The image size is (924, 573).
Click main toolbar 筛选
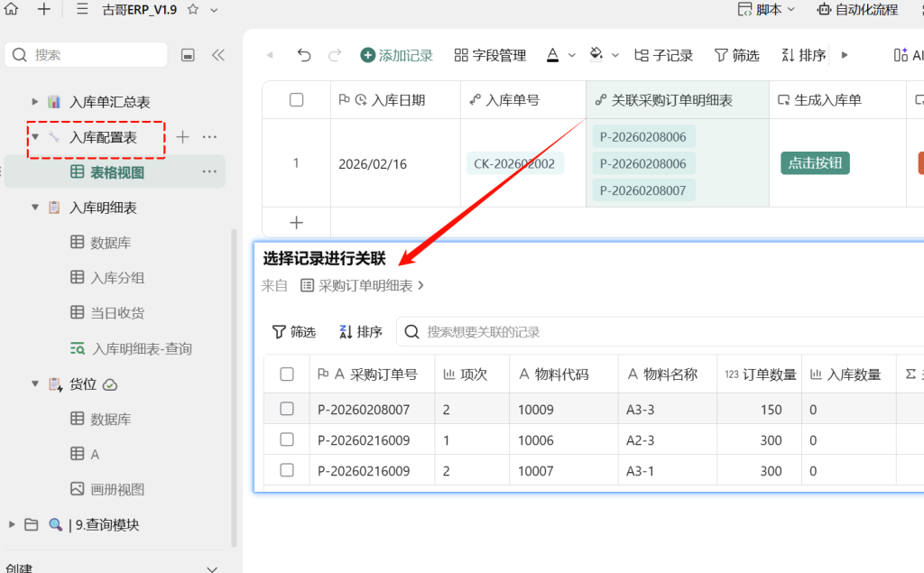coord(736,55)
